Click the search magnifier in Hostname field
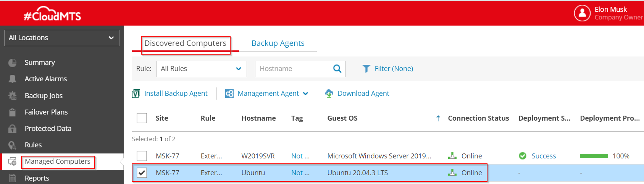 point(337,69)
